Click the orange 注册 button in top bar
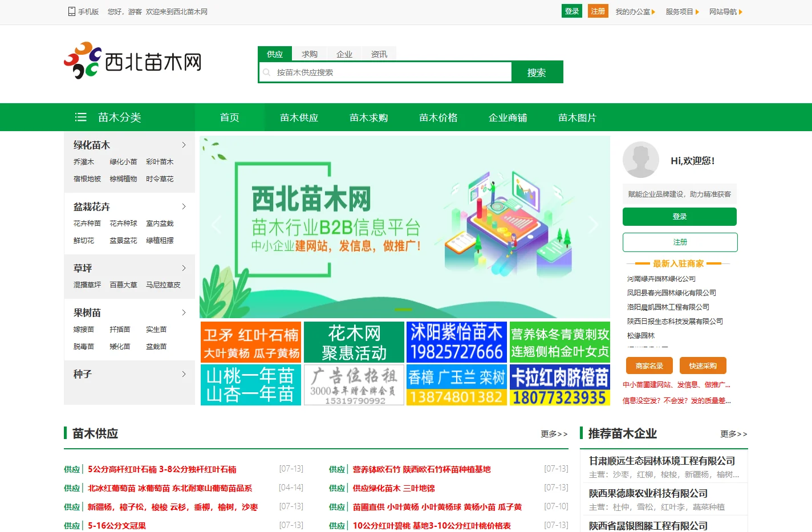The image size is (812, 532). 598,11
